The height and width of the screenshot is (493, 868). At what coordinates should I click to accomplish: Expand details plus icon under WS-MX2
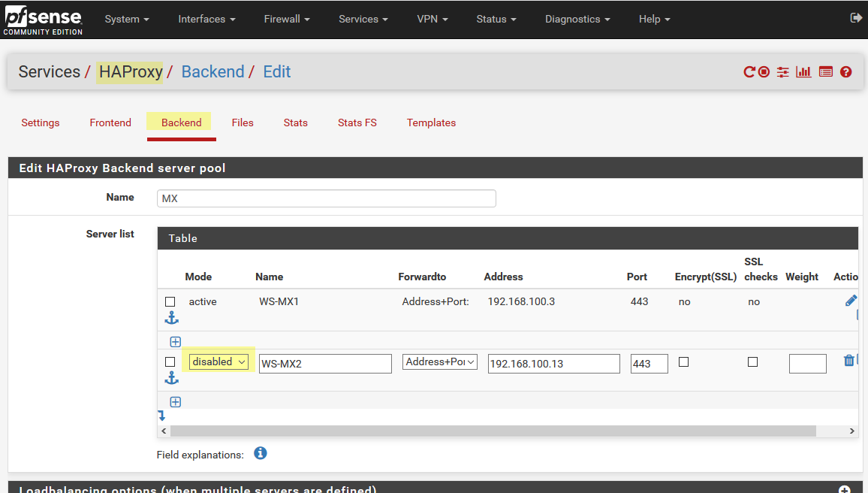tap(176, 401)
